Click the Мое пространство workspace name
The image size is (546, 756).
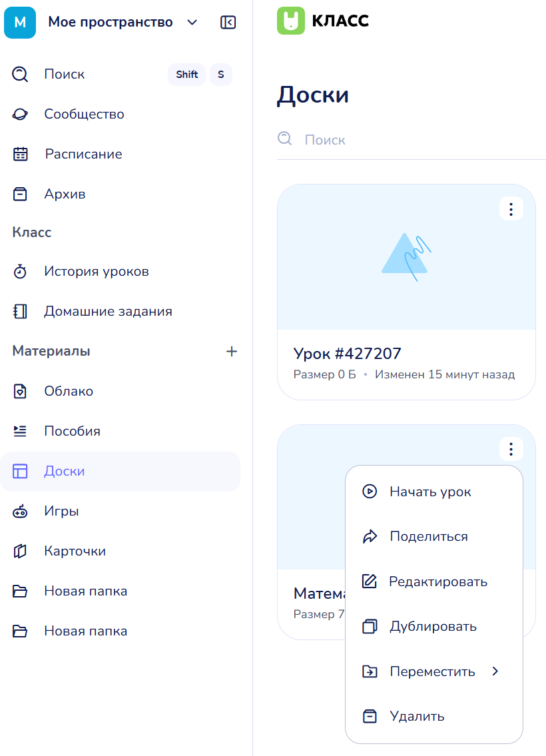pyautogui.click(x=111, y=22)
